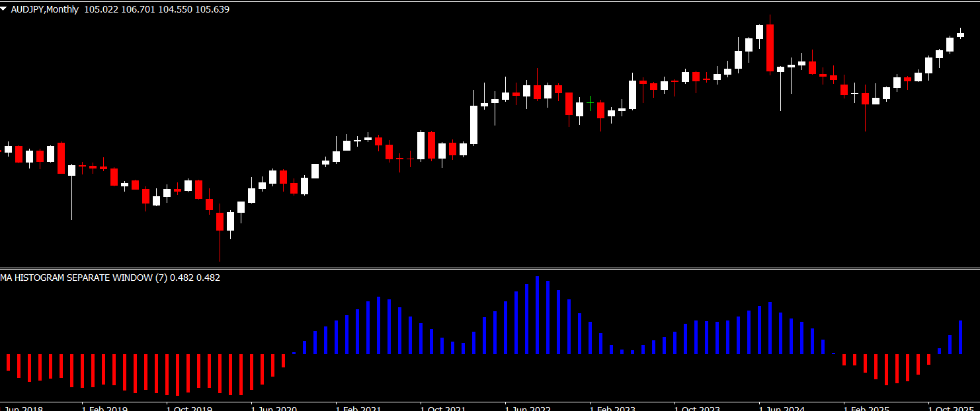Select the 1 Oct 2019 date label

pyautogui.click(x=189, y=408)
